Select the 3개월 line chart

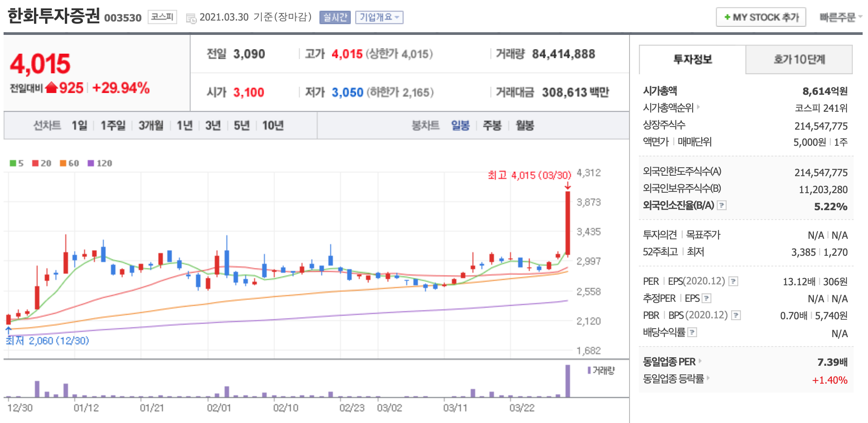[x=151, y=125]
